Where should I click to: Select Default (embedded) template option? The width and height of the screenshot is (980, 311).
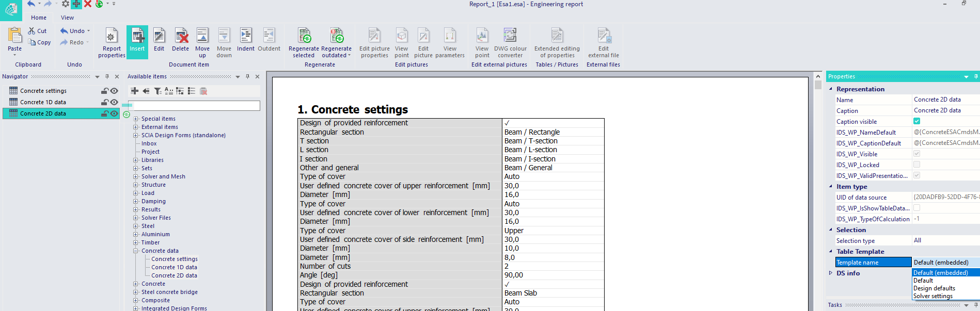946,273
